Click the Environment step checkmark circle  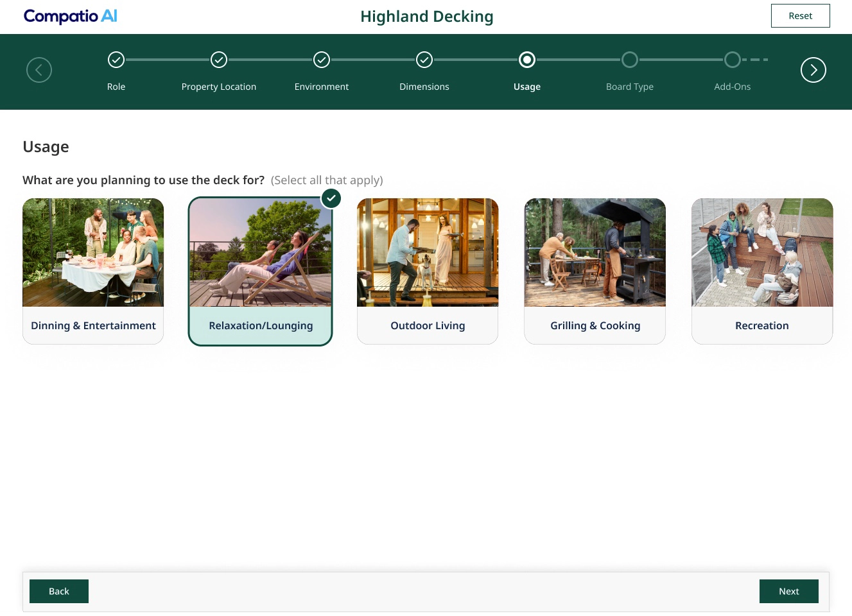point(322,60)
